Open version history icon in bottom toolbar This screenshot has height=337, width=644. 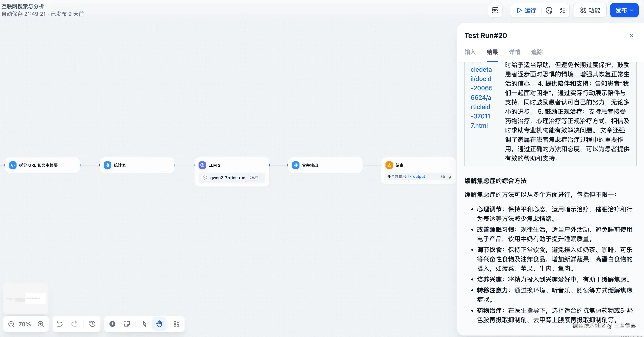pos(92,324)
